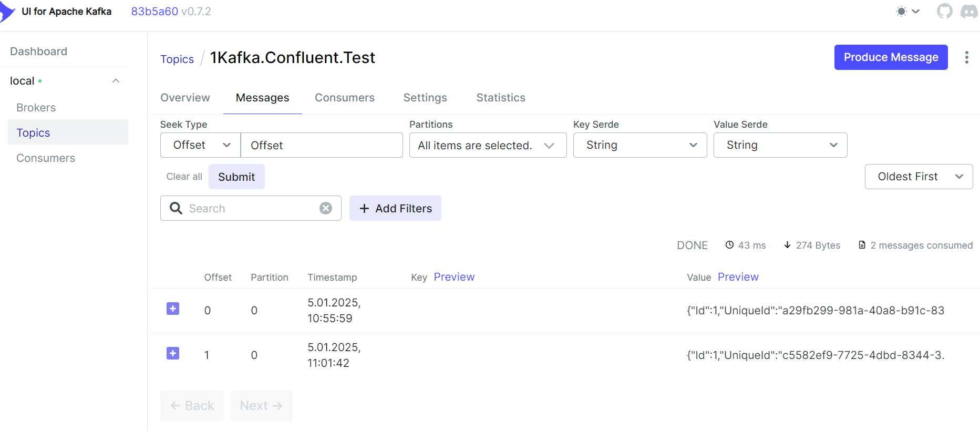980x431 pixels.
Task: Open the GitHub repository icon
Action: 944,11
